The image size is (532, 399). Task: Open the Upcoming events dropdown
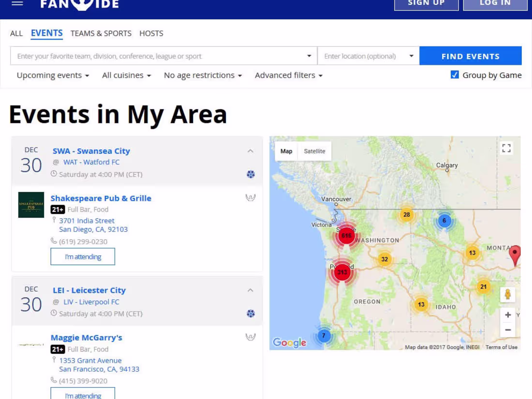click(53, 75)
